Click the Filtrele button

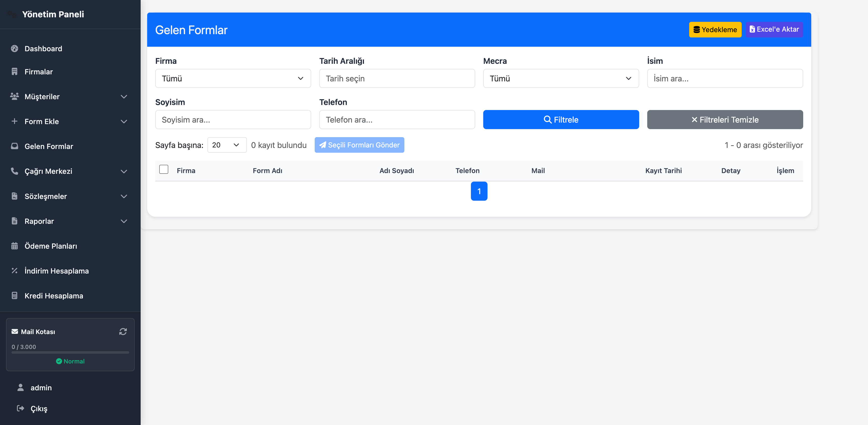click(561, 120)
